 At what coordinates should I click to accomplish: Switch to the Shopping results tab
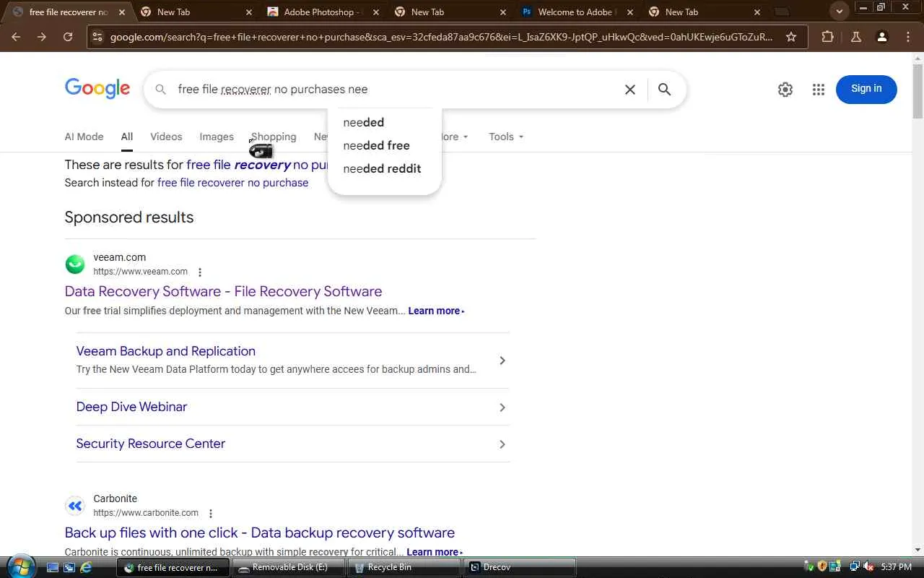[274, 137]
